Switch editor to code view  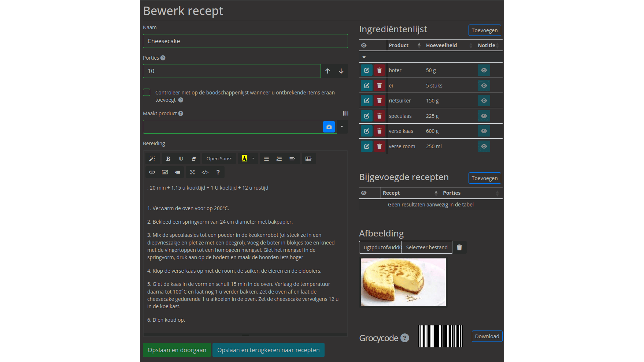click(x=205, y=172)
